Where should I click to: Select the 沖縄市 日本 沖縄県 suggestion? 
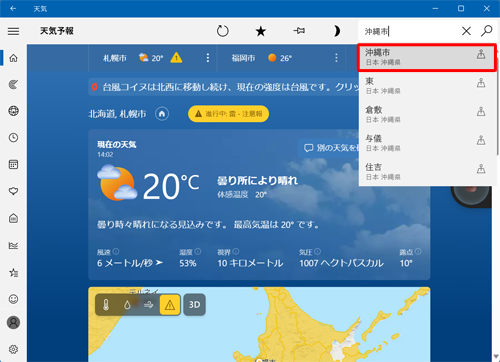tap(427, 57)
